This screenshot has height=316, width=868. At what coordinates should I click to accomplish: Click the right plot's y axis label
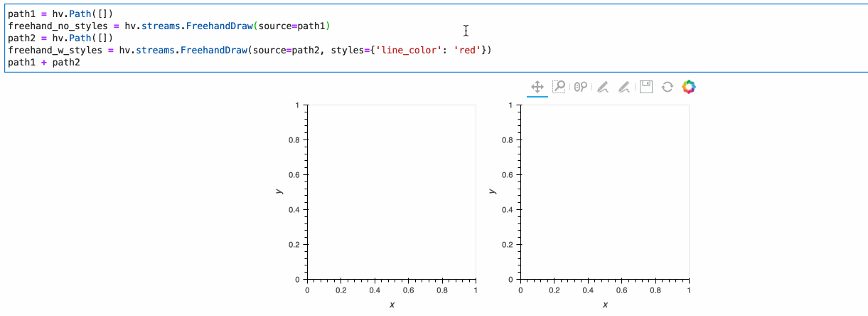[x=493, y=191]
